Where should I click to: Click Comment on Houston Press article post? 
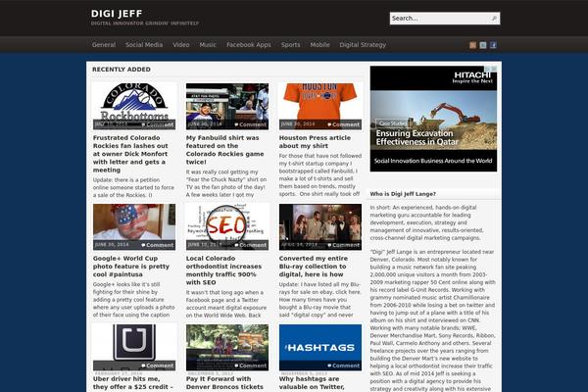coord(344,124)
